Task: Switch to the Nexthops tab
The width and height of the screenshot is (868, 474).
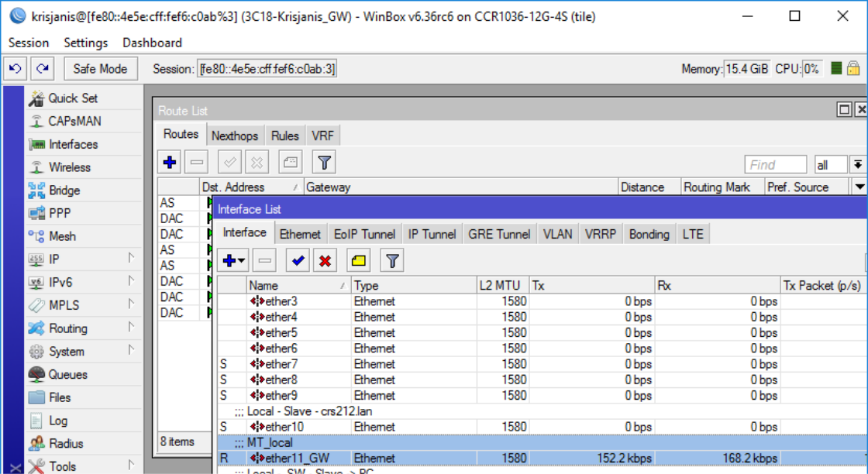Action: (x=234, y=136)
